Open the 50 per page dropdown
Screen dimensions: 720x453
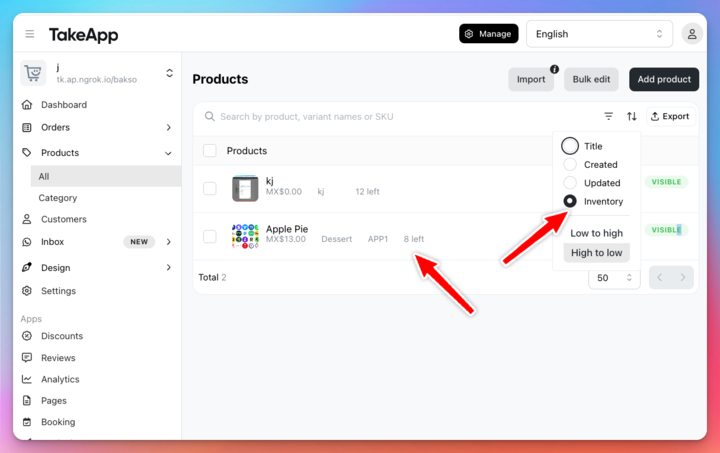614,278
